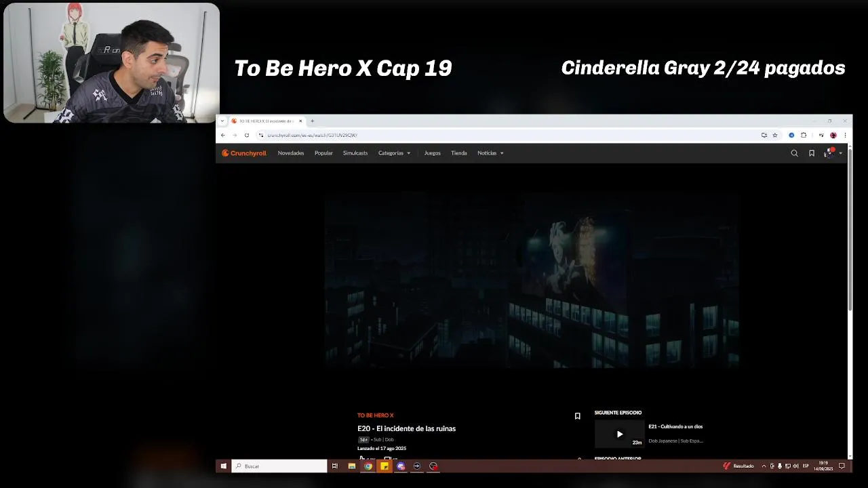Open E21 - Cultivando a un dios title
Image resolution: width=868 pixels, height=488 pixels.
pyautogui.click(x=675, y=426)
